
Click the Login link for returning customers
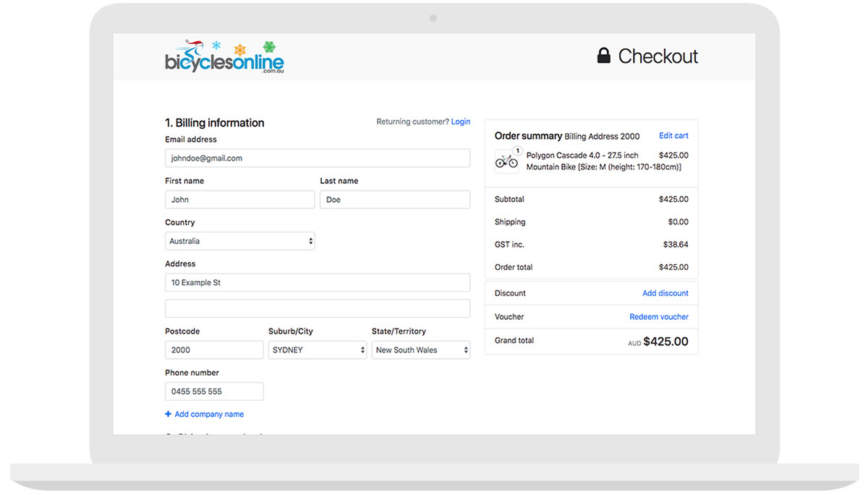tap(461, 122)
